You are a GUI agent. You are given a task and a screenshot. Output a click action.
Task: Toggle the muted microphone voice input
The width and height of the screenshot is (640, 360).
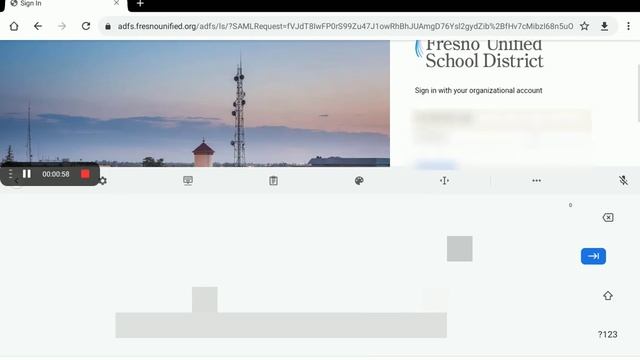623,180
